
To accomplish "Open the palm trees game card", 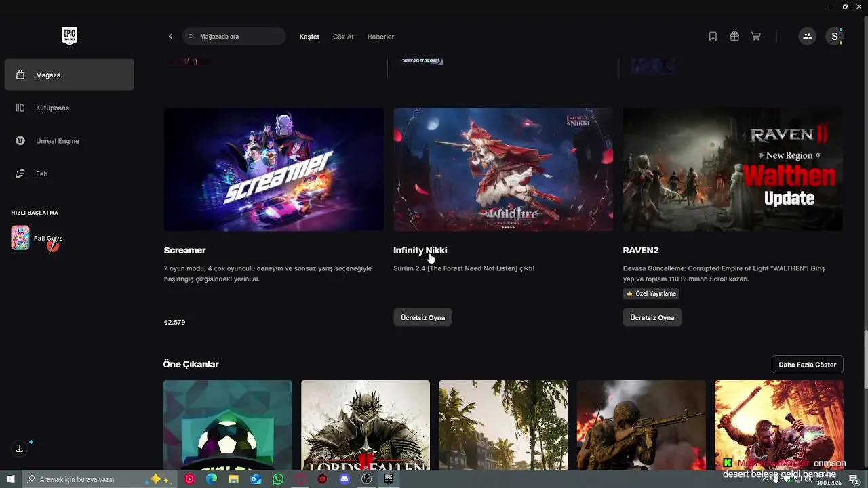I will [503, 425].
